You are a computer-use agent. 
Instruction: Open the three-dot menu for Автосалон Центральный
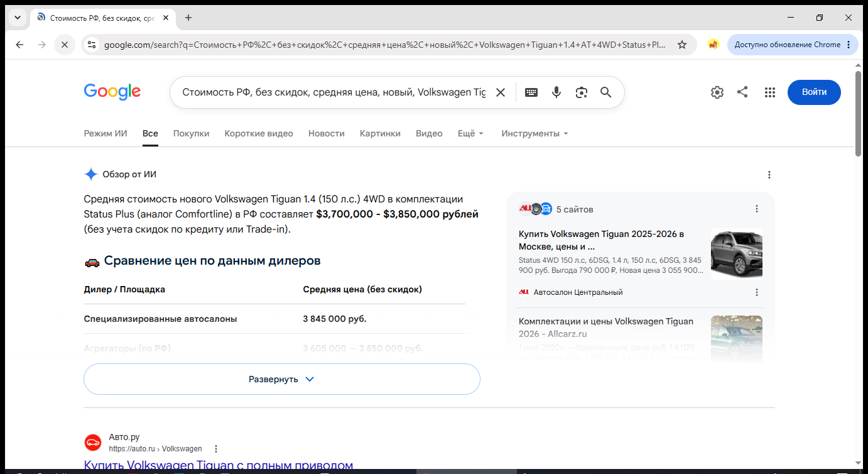[x=757, y=292]
